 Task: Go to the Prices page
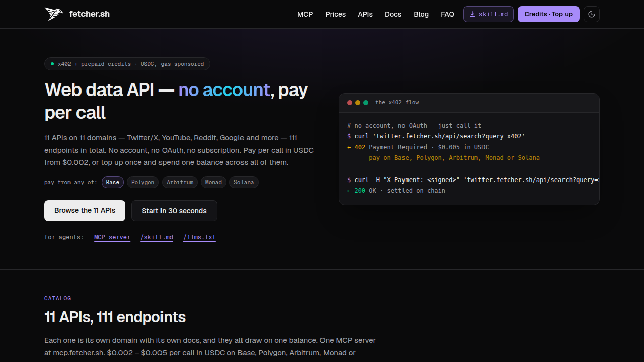pyautogui.click(x=336, y=14)
